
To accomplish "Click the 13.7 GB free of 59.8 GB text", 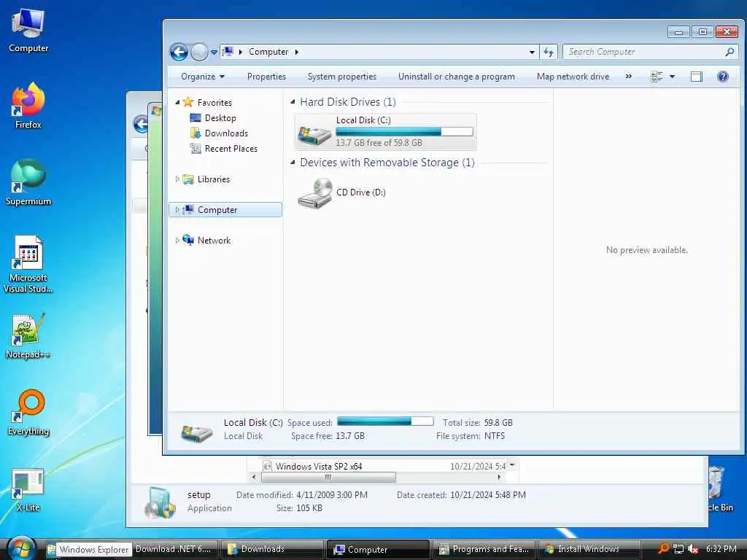I will coord(379,142).
